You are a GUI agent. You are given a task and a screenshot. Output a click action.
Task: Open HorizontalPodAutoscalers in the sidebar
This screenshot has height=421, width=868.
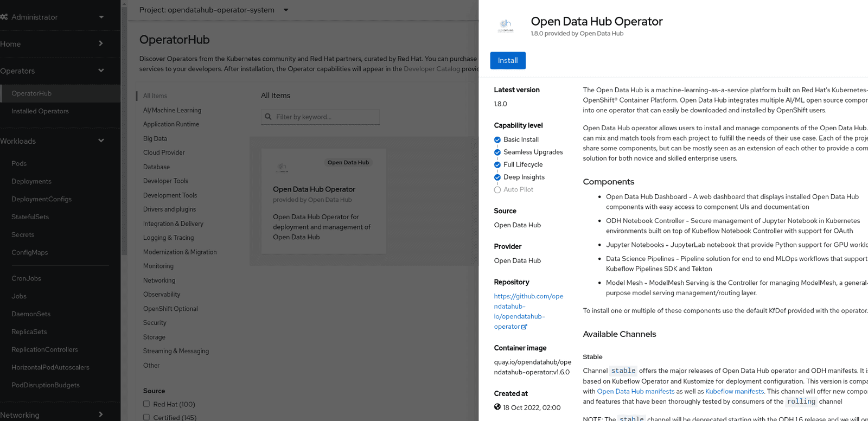tap(50, 368)
